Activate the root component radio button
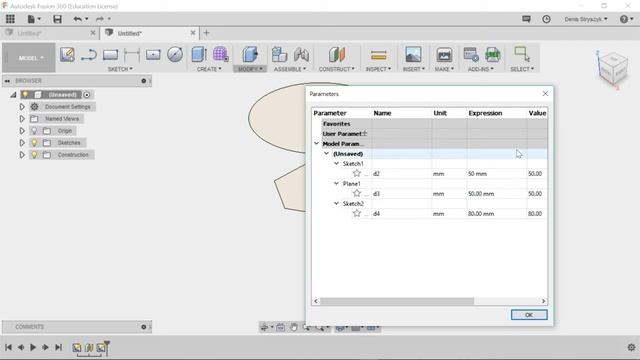Image resolution: width=640 pixels, height=360 pixels. coord(87,95)
